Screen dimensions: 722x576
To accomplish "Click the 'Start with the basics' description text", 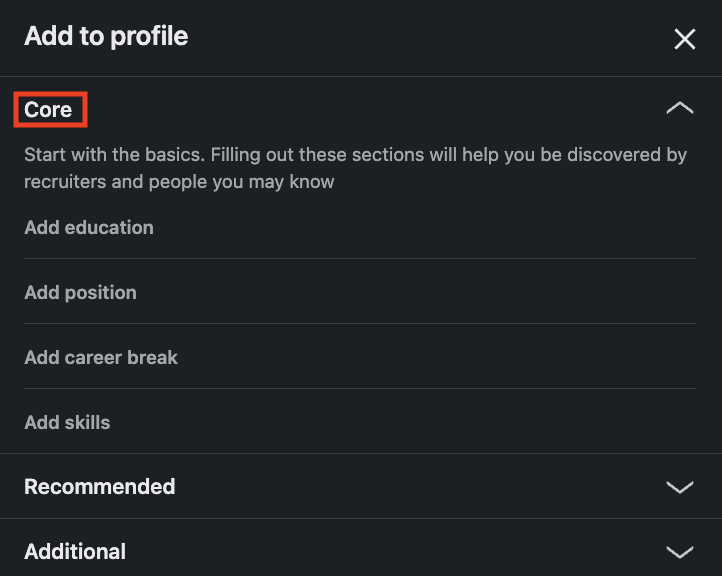I will point(355,168).
